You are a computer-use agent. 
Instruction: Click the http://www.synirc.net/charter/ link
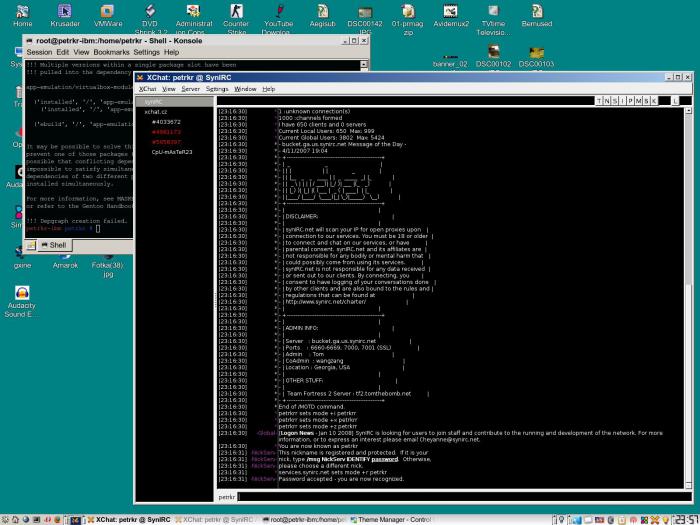click(x=325, y=302)
